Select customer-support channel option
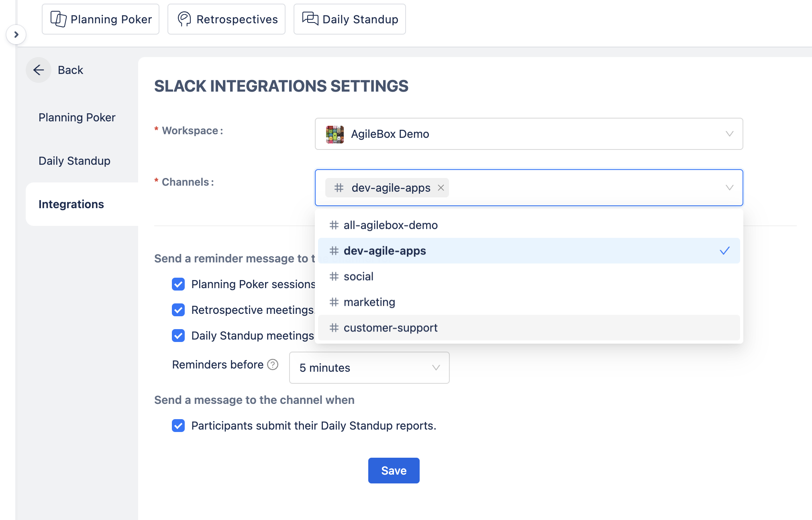Image resolution: width=812 pixels, height=520 pixels. click(390, 328)
